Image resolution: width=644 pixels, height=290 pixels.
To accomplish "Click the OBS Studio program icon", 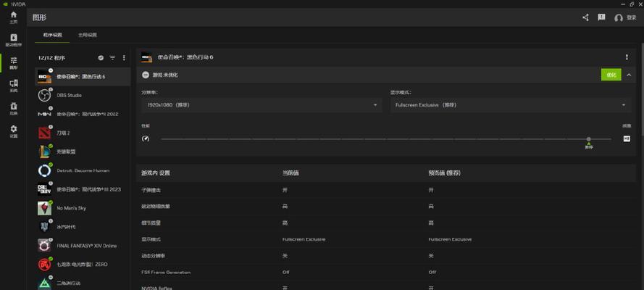I will (44, 95).
